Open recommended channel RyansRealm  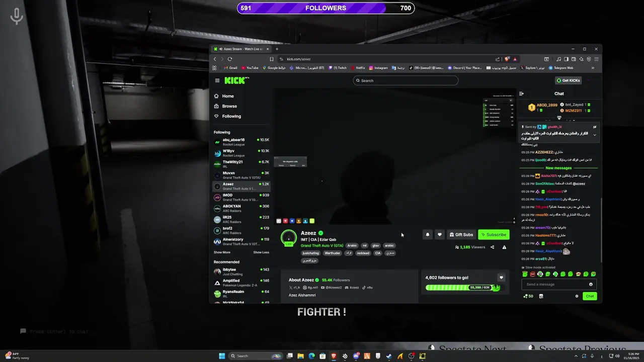point(242,294)
